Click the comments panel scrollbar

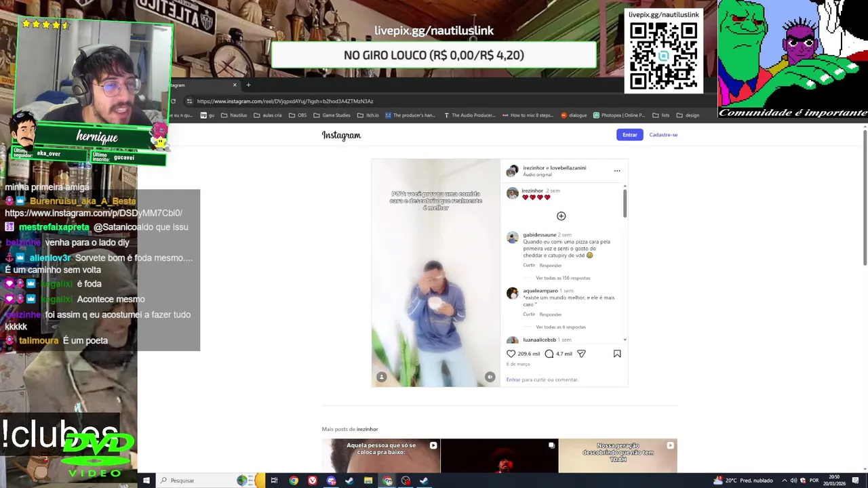click(x=625, y=203)
